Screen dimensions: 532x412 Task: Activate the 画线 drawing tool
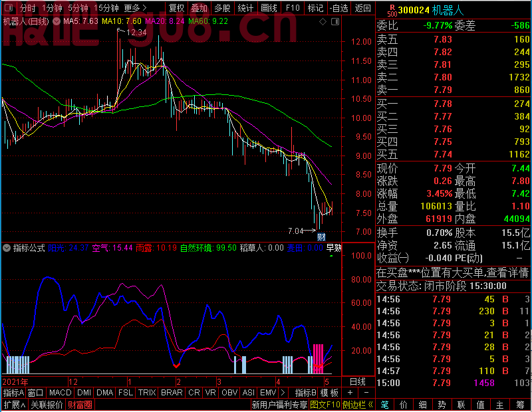coord(269,8)
